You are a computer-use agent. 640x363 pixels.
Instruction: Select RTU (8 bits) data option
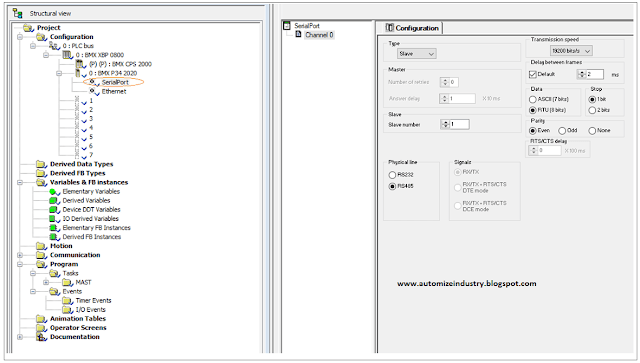[x=533, y=110]
